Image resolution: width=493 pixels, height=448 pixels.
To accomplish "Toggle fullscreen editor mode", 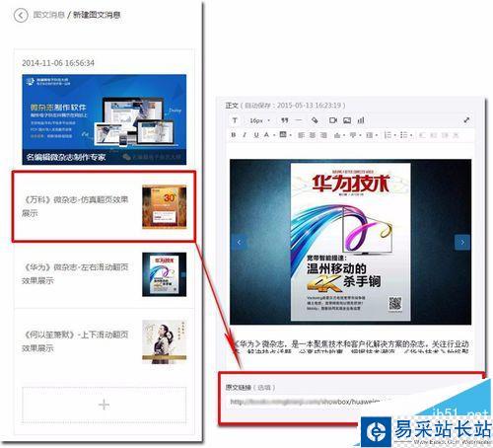I will pos(466,120).
